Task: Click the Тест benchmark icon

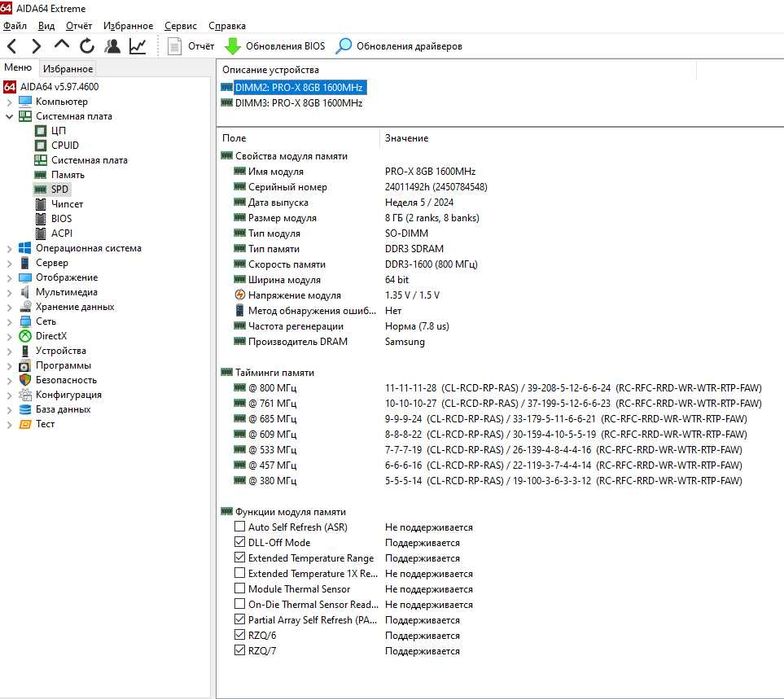Action: point(25,424)
